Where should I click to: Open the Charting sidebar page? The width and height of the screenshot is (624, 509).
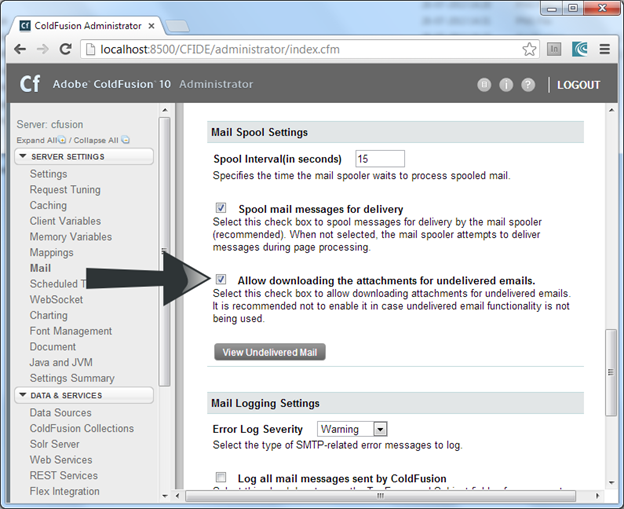pos(49,315)
